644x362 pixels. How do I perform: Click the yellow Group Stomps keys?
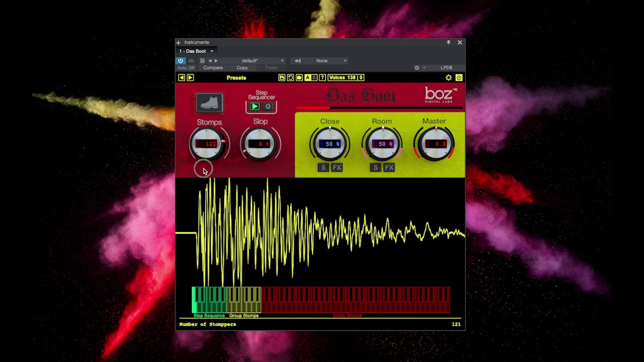(x=244, y=300)
